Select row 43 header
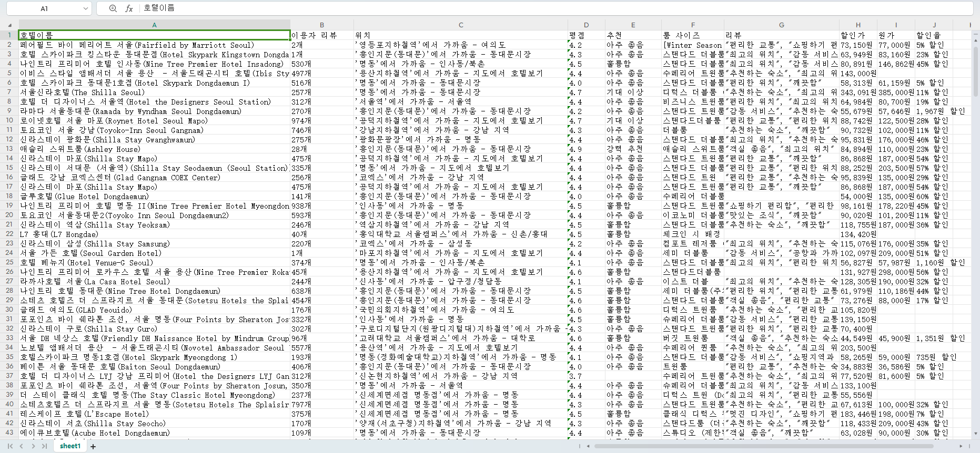Viewport: 980px width, 453px height. (9, 433)
